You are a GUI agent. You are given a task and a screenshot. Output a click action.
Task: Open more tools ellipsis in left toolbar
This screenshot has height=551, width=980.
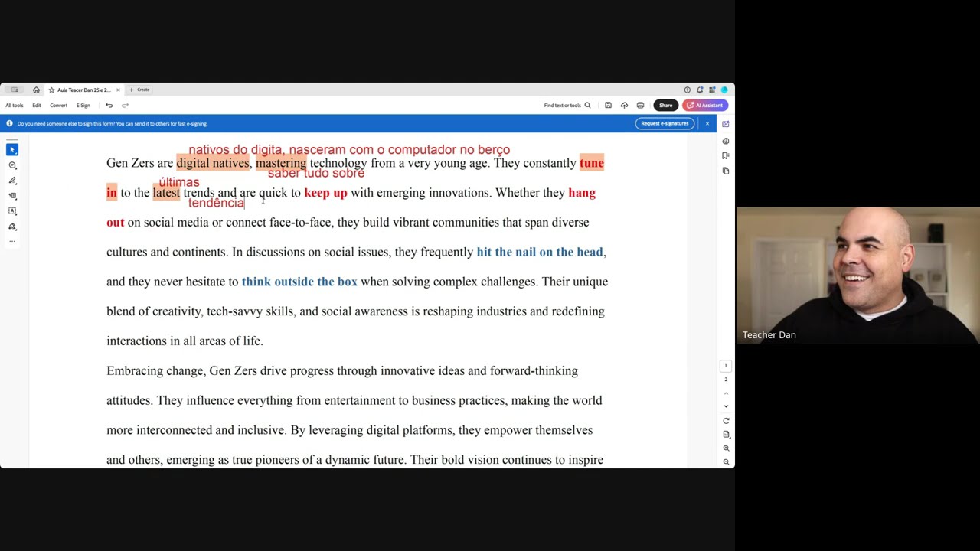point(12,241)
